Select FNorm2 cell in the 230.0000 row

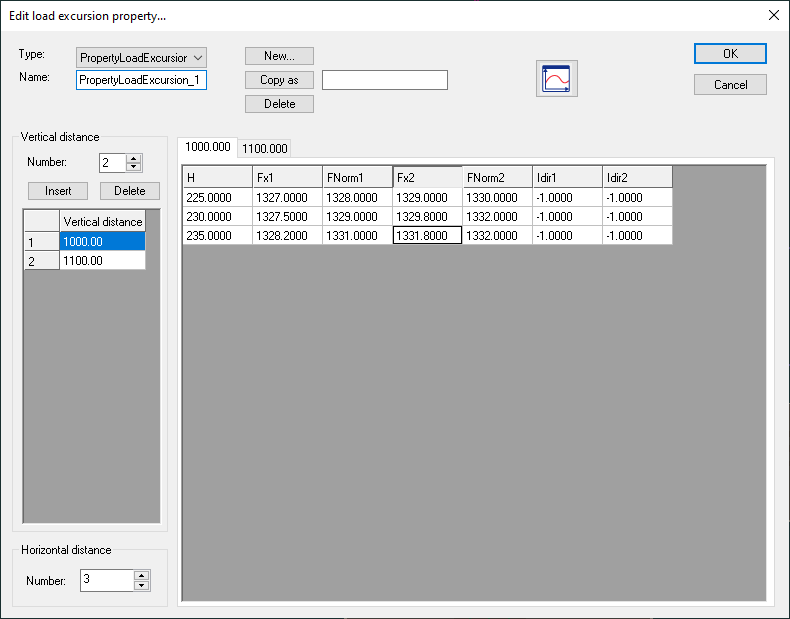coord(497,217)
